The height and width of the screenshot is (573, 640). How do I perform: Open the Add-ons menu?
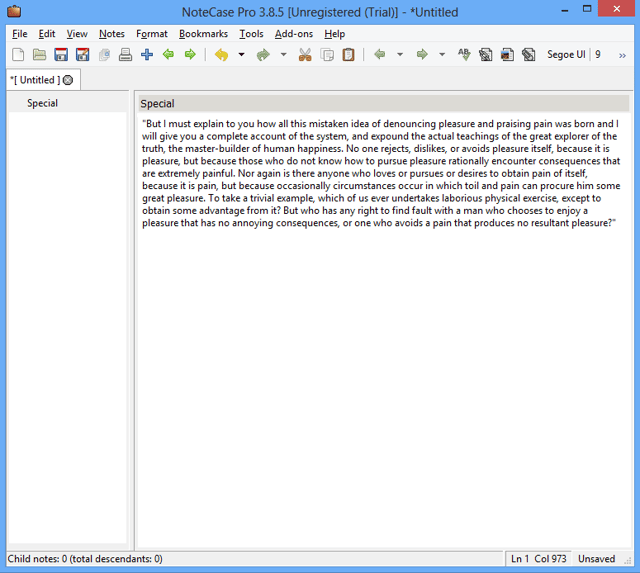pyautogui.click(x=294, y=34)
